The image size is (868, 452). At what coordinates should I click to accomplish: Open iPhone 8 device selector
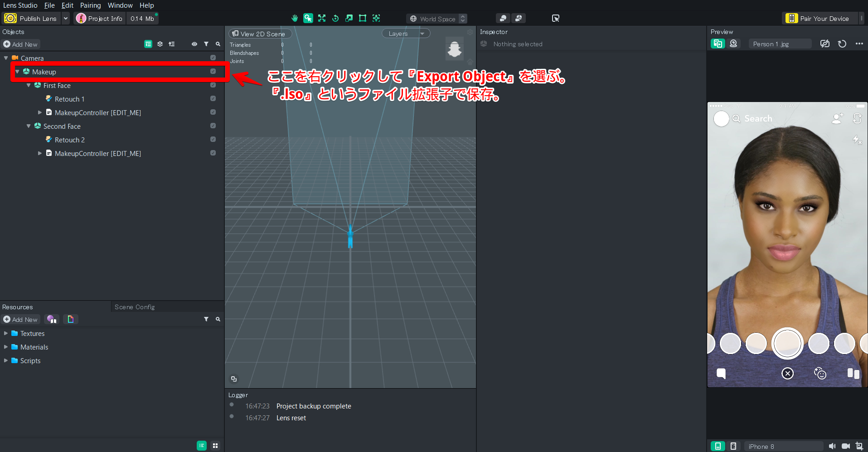click(783, 446)
